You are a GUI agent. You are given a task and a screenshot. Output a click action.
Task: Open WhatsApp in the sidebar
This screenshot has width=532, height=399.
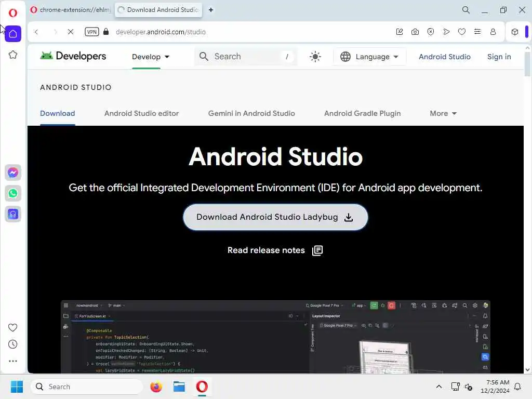point(13,193)
